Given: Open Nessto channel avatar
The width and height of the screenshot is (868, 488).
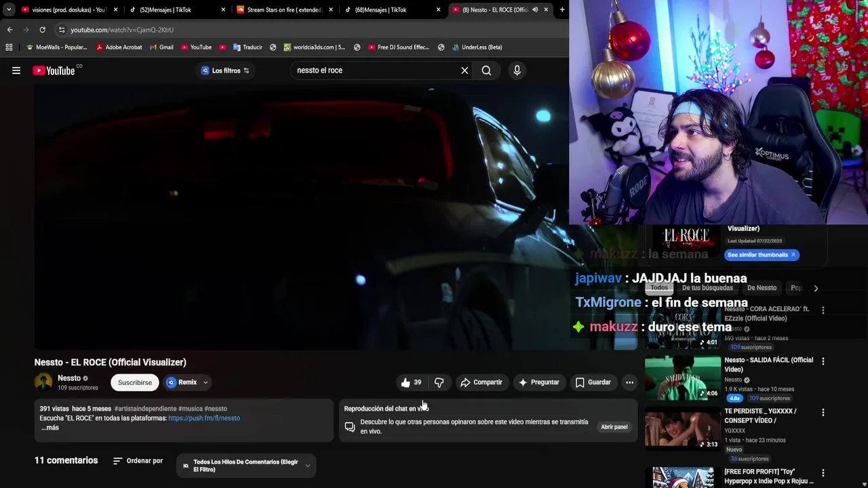Looking at the screenshot, I should [43, 382].
